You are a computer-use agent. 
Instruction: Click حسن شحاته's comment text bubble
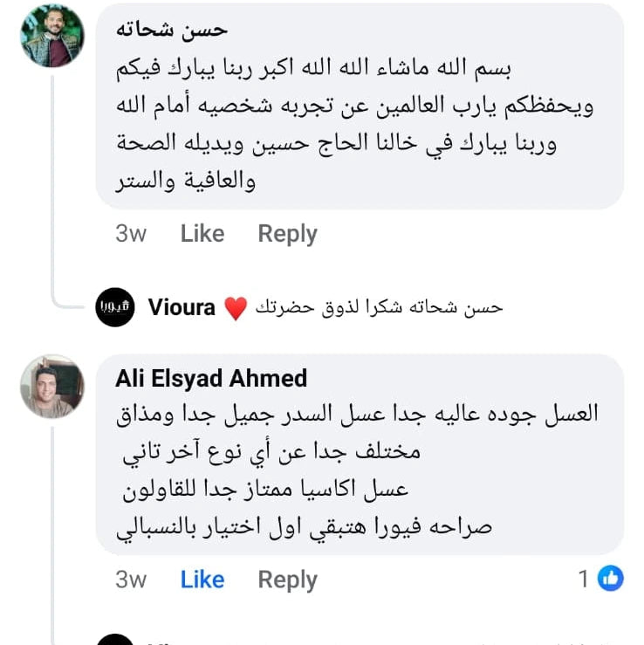360,122
